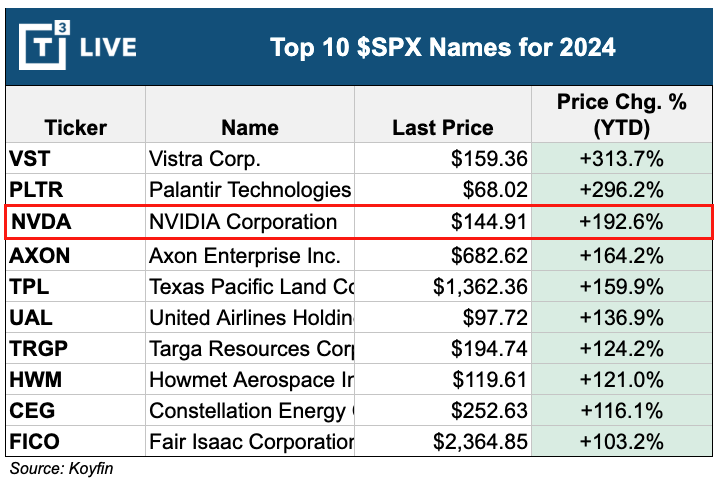
Task: Select the AXON ticker cell
Action: [x=39, y=254]
